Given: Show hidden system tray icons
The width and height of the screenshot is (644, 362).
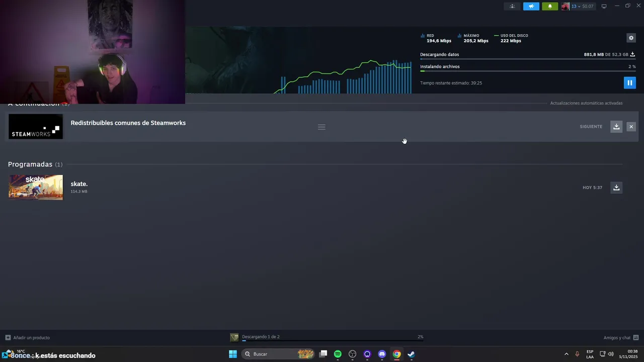Looking at the screenshot, I should (566, 354).
